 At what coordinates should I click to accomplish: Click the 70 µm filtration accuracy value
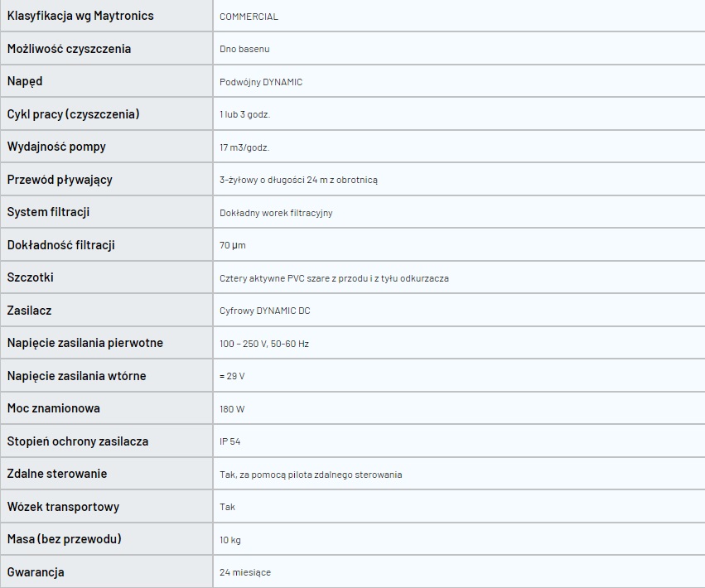[233, 245]
